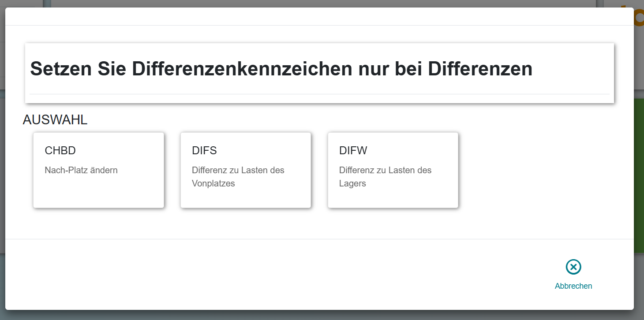Image resolution: width=644 pixels, height=320 pixels.
Task: Click 'Nach-Platz ändern' description text
Action: (81, 170)
